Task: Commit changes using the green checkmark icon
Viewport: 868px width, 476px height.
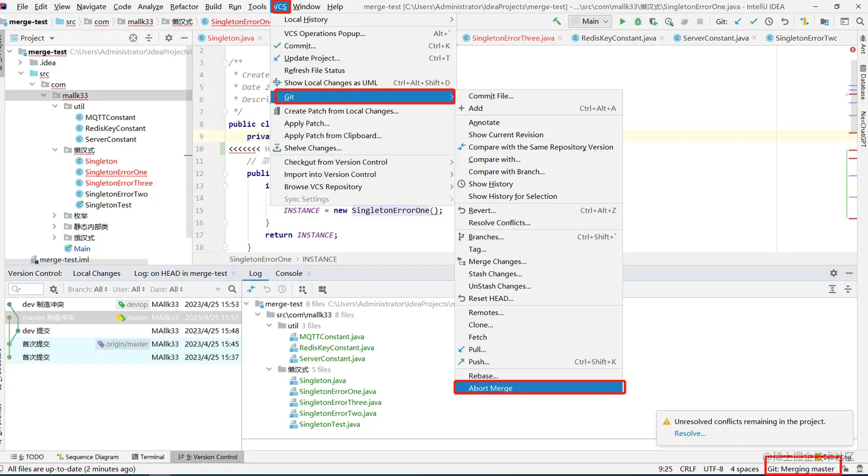Action: click(754, 21)
